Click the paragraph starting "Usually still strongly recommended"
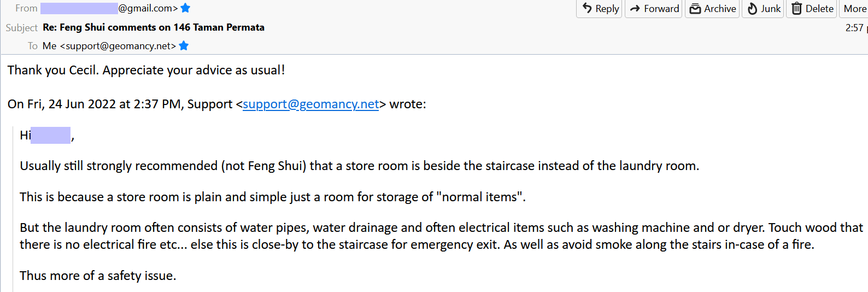 pos(359,166)
